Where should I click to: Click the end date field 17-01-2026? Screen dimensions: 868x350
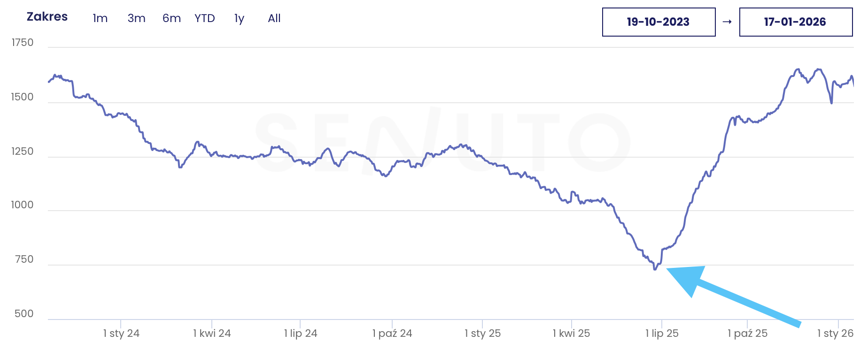(x=796, y=22)
